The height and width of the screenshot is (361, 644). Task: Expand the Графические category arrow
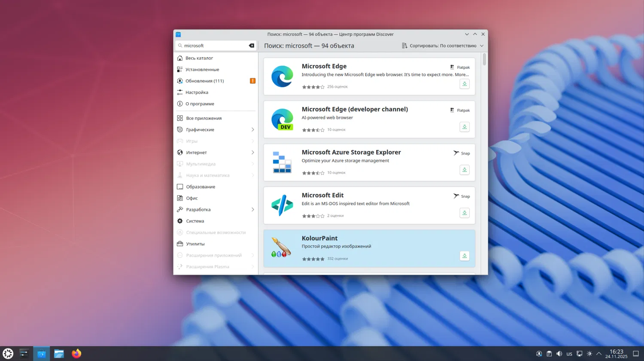(x=252, y=130)
